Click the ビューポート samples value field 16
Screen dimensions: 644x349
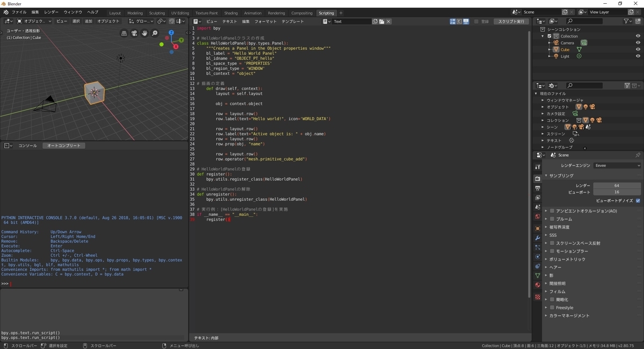[x=617, y=192]
